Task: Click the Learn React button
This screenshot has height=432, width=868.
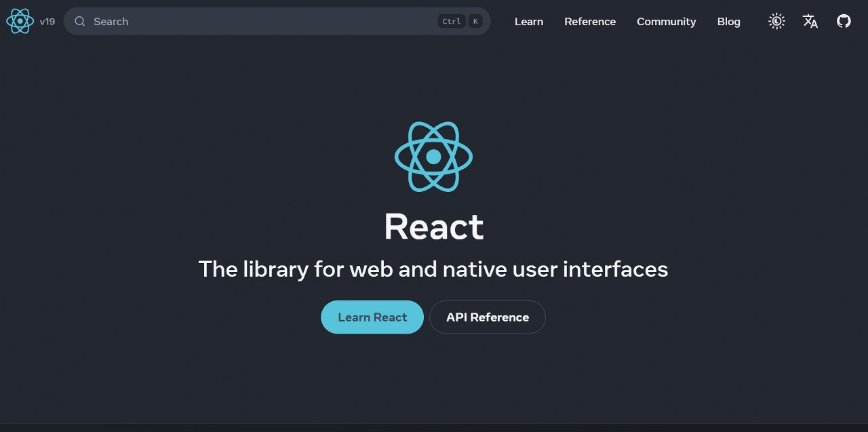Action: [372, 317]
